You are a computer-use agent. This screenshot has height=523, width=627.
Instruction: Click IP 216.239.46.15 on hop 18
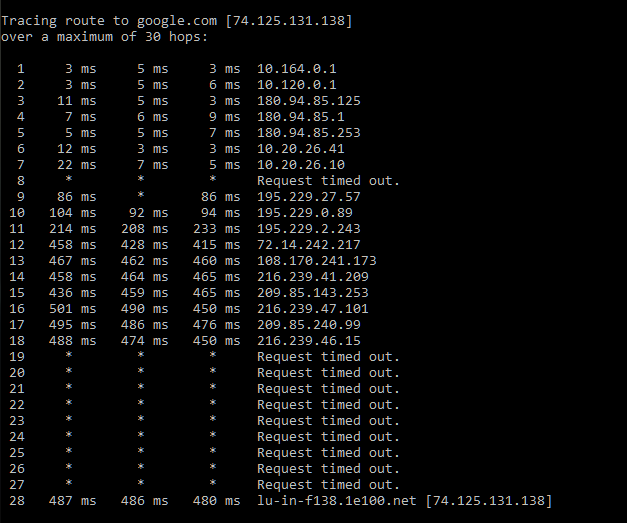click(x=309, y=341)
